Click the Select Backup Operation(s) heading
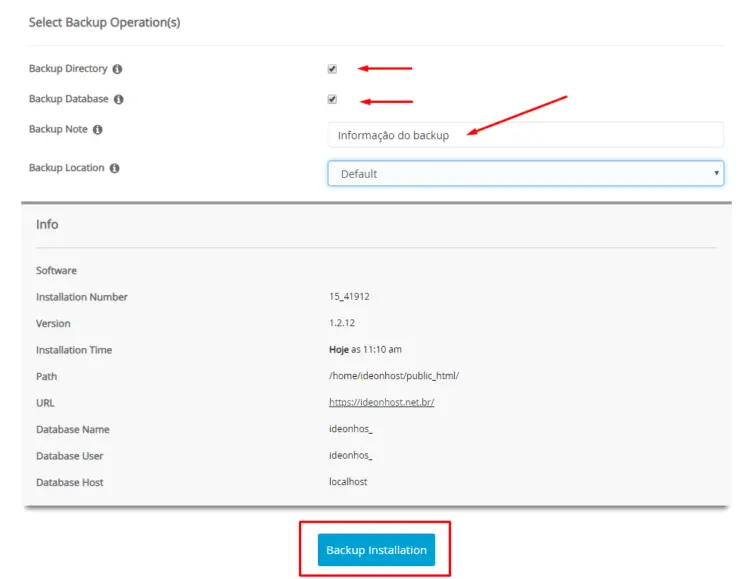This screenshot has height=579, width=750. (x=104, y=22)
